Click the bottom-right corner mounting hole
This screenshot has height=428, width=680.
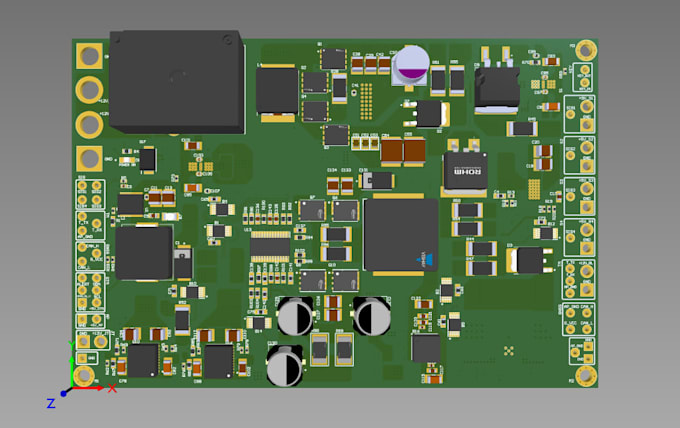[586, 376]
